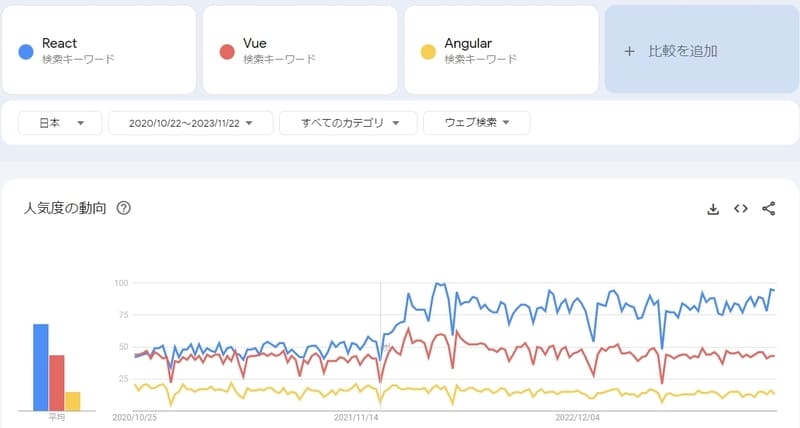Viewport: 800px width, 428px height.
Task: Click the plus icon to add comparison
Action: click(x=629, y=51)
